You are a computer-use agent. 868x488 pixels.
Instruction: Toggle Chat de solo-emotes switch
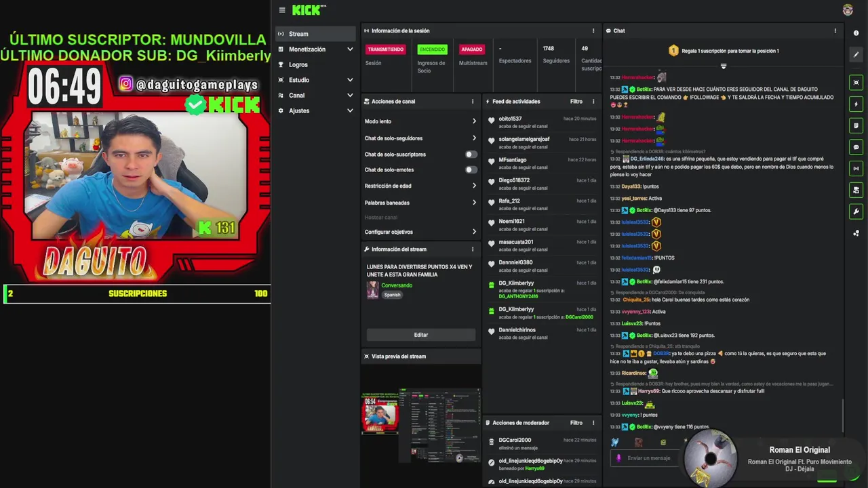point(471,169)
